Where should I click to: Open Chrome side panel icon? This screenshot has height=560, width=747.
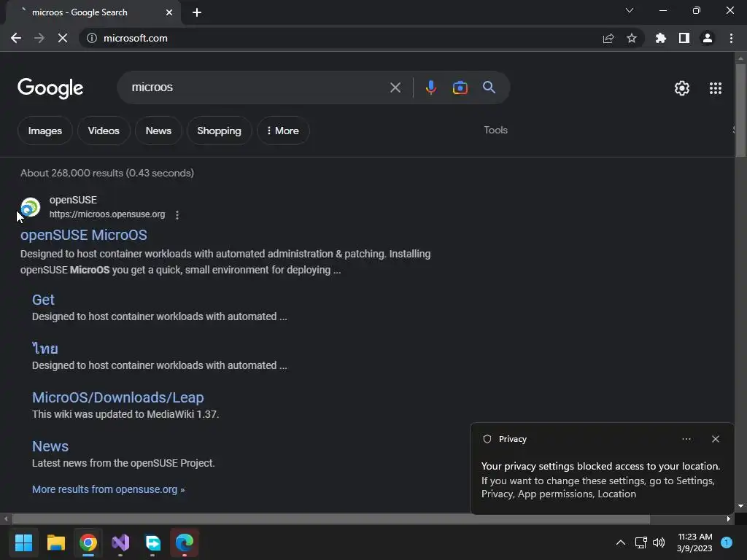[684, 38]
